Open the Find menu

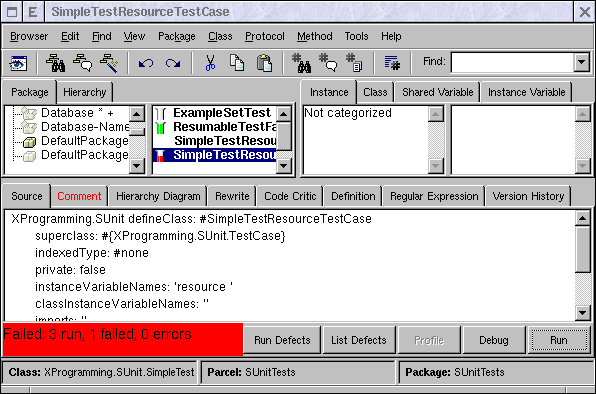(101, 36)
